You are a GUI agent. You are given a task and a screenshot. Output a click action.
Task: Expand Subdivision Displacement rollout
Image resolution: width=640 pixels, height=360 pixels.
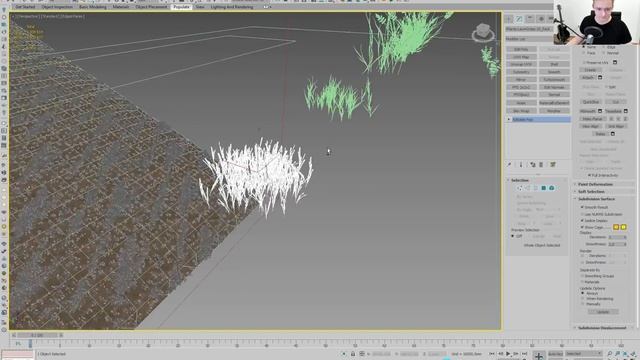pos(603,328)
